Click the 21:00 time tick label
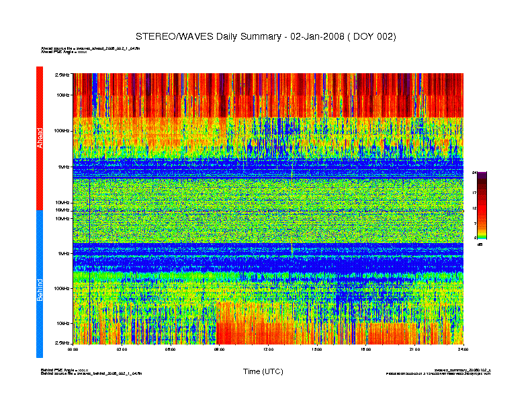 [414, 349]
